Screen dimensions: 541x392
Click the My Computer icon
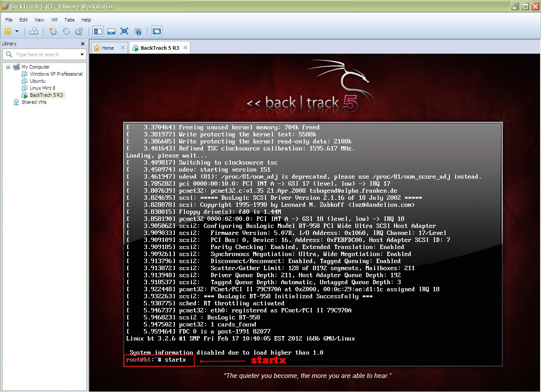(16, 67)
